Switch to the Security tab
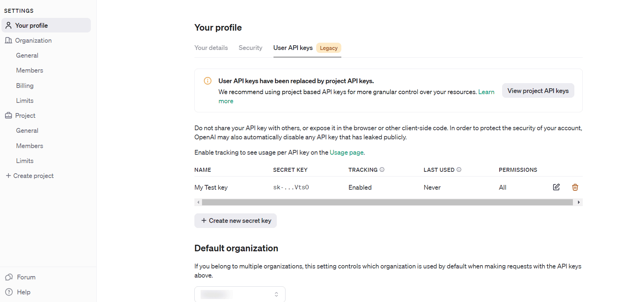The width and height of the screenshot is (644, 302). coord(250,48)
